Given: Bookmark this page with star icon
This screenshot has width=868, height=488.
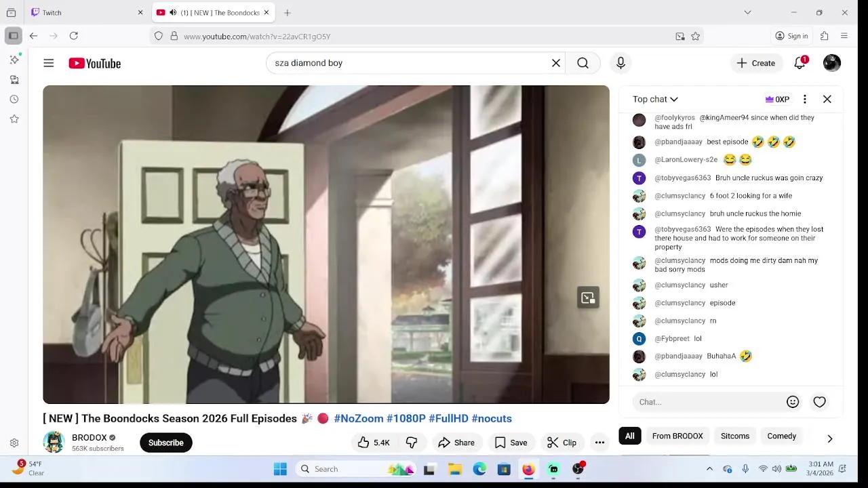Looking at the screenshot, I should point(695,37).
